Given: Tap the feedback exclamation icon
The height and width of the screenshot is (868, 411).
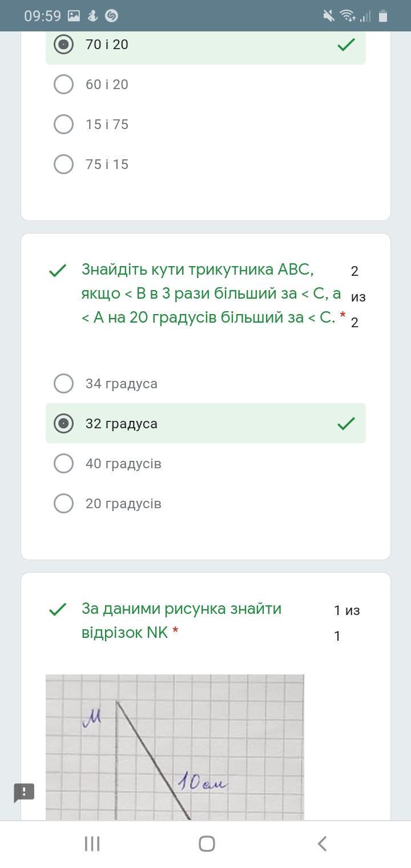Looking at the screenshot, I should [x=24, y=792].
